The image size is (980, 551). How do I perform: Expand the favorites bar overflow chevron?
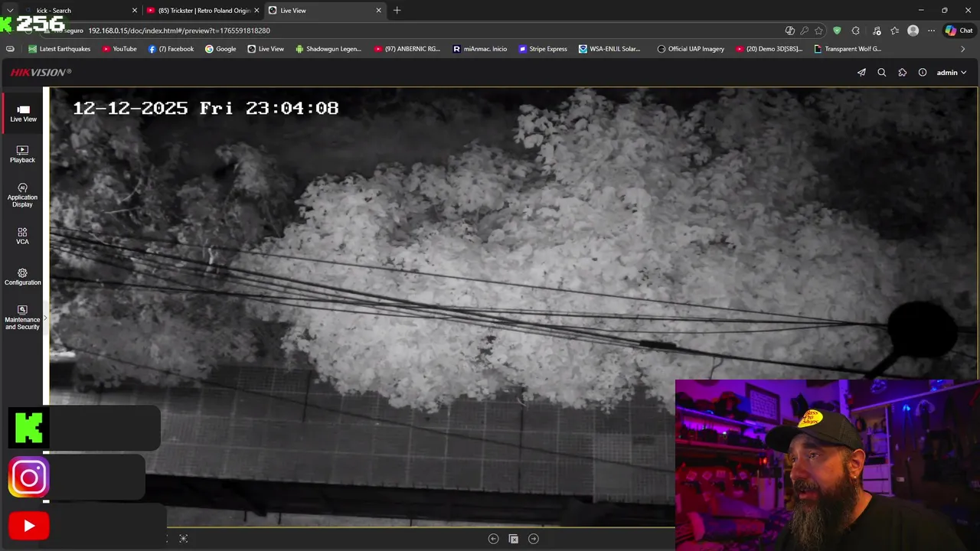click(963, 49)
